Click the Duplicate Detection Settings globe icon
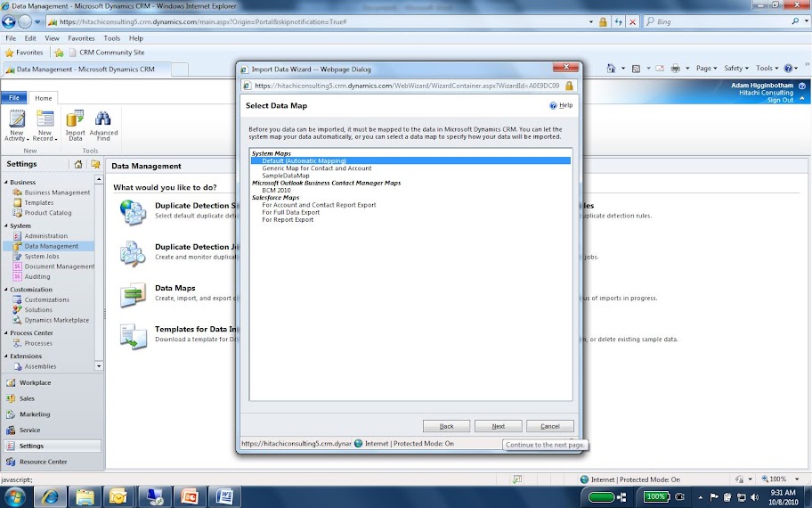Viewport: 812px width, 508px height. click(x=133, y=212)
